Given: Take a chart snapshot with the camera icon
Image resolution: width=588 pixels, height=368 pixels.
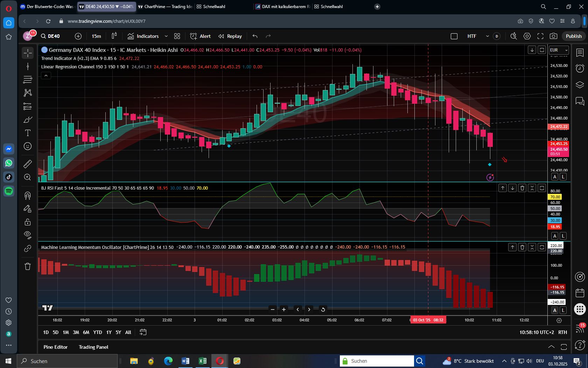Looking at the screenshot, I should (x=553, y=36).
